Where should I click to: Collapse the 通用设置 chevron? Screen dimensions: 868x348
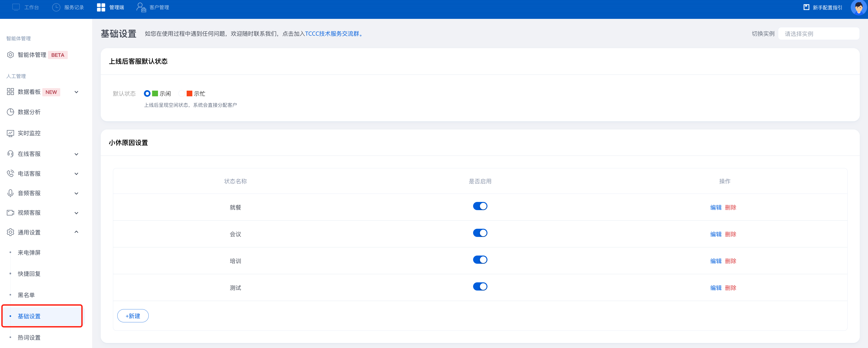(76, 232)
